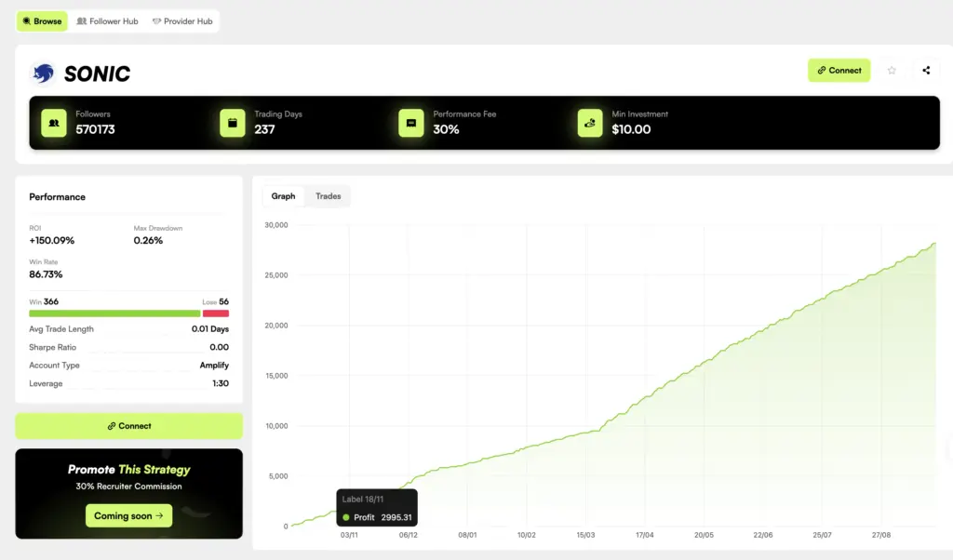This screenshot has width=953, height=560.
Task: Switch to Follower Hub tab
Action: click(108, 21)
